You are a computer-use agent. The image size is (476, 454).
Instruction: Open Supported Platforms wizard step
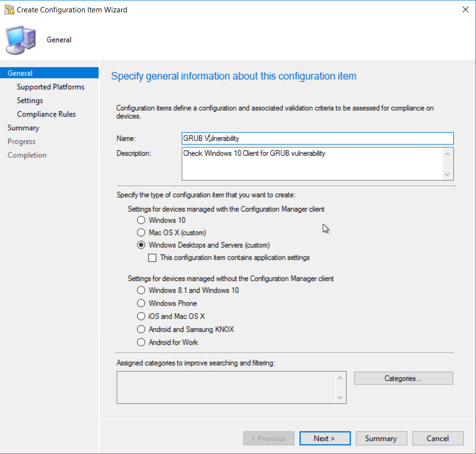click(51, 87)
